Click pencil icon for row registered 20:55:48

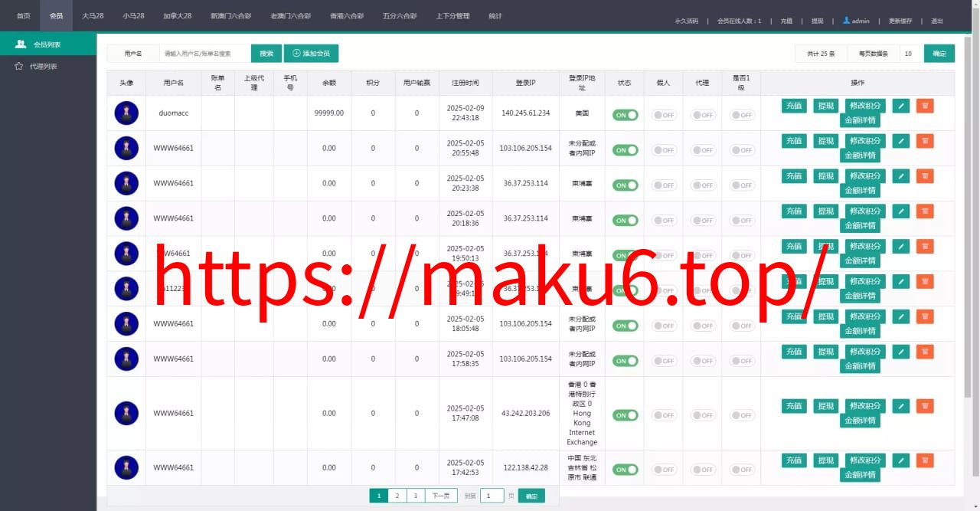tap(901, 141)
